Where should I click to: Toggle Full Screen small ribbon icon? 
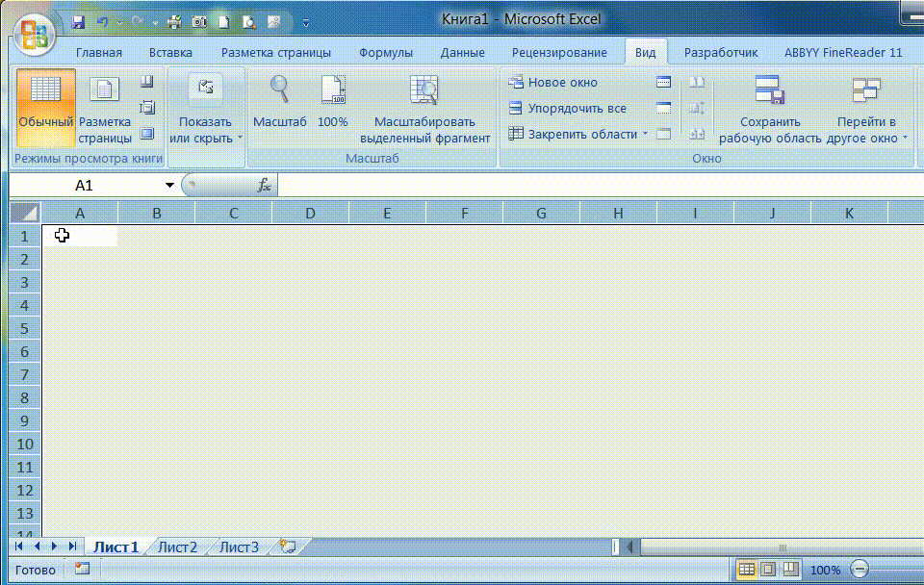[x=146, y=134]
